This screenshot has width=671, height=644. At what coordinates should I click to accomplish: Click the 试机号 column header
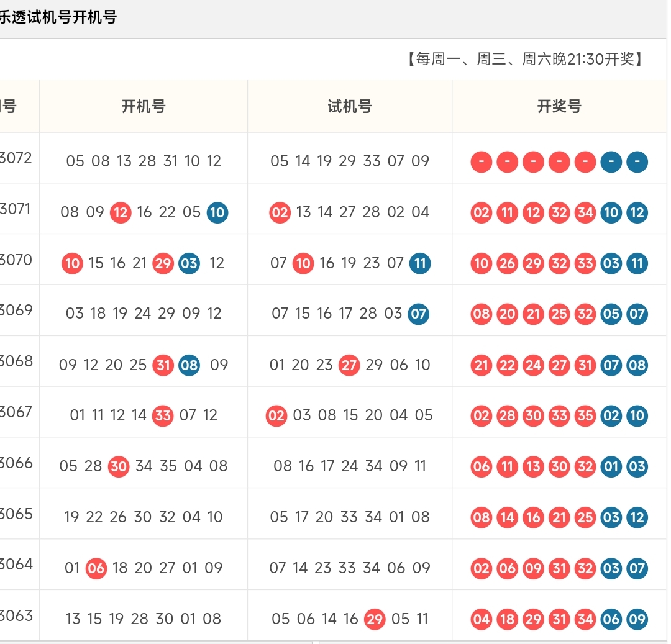tap(350, 106)
